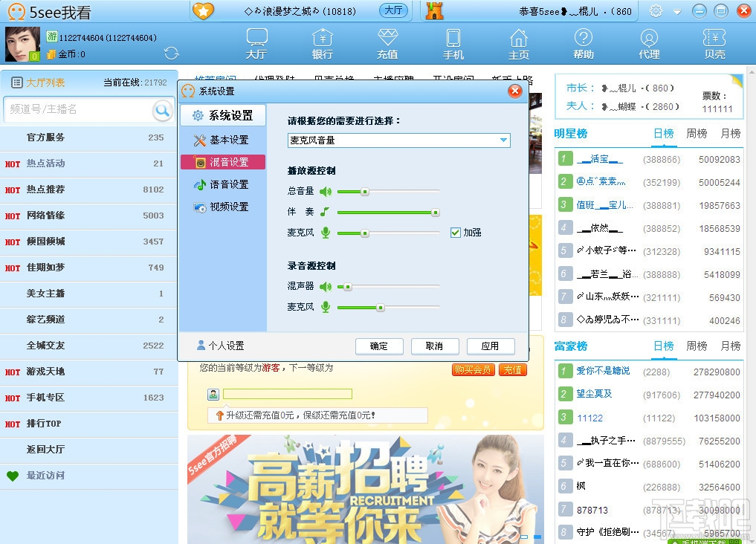Screen dimensions: 756x544
Task: Open the 充值 (Recharge) toolbar icon
Action: click(387, 43)
